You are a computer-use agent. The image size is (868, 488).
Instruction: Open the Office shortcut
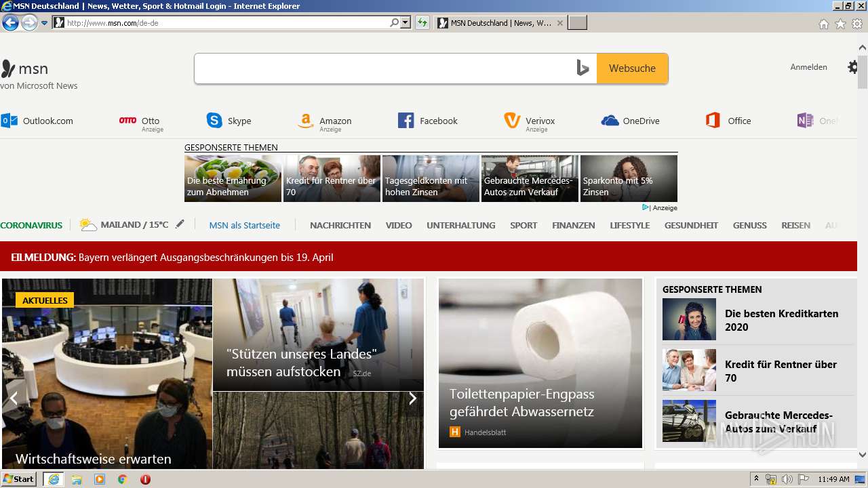(728, 121)
